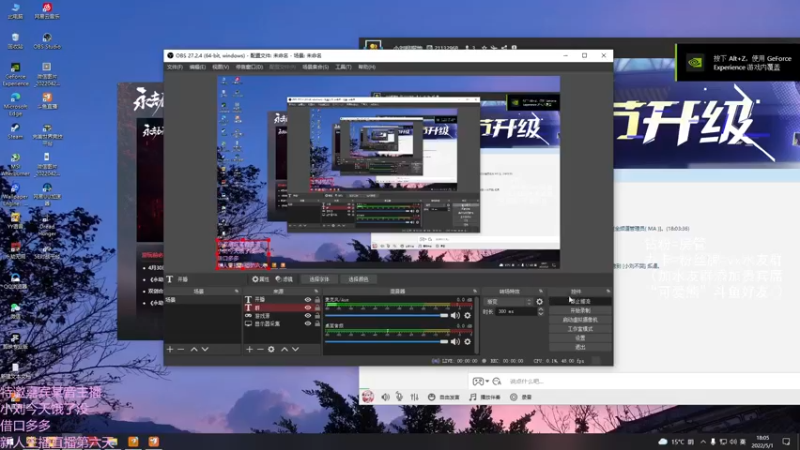Remove the selected scene with the minus icon
Viewport: 800px width, 450px height.
181,349
